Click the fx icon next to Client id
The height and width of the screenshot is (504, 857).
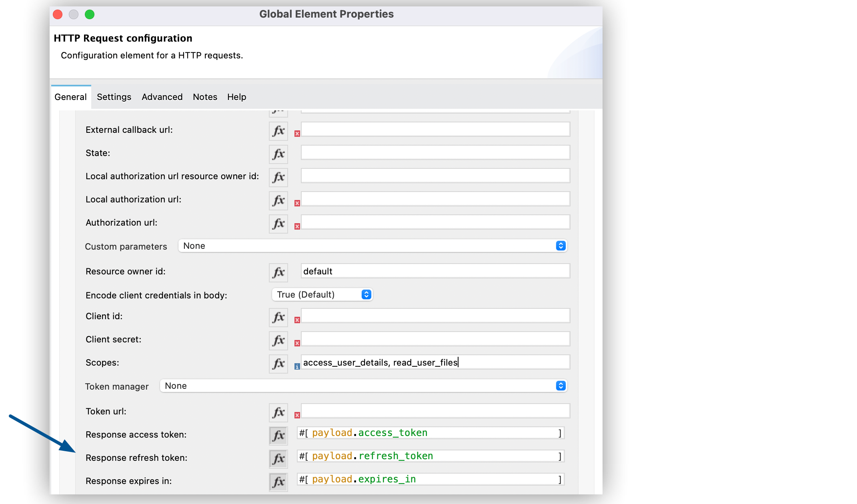[278, 317]
